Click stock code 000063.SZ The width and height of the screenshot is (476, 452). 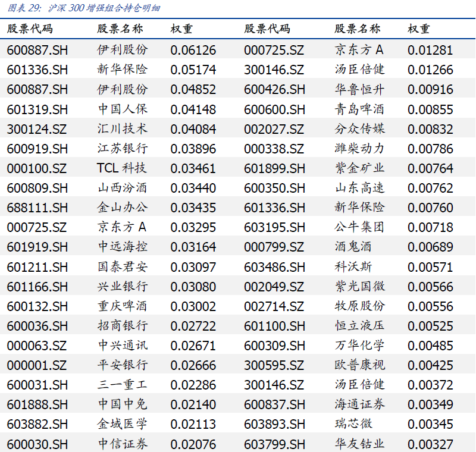click(37, 346)
